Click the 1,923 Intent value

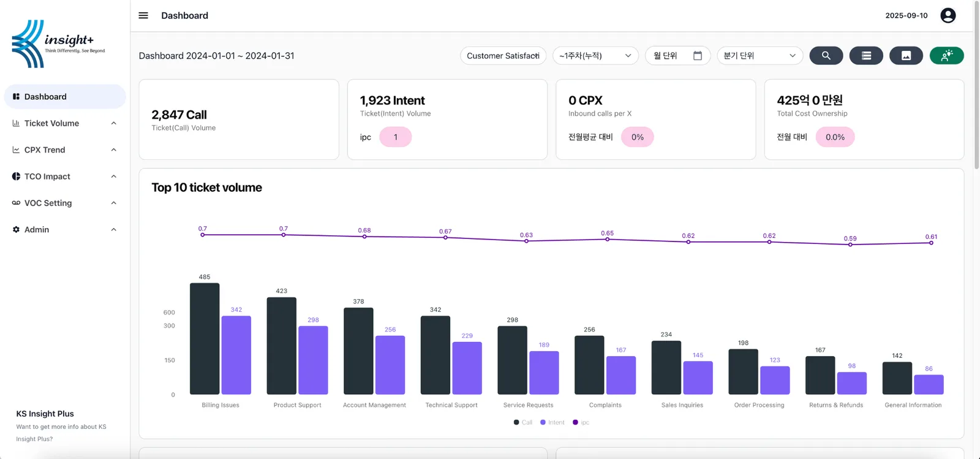point(392,101)
